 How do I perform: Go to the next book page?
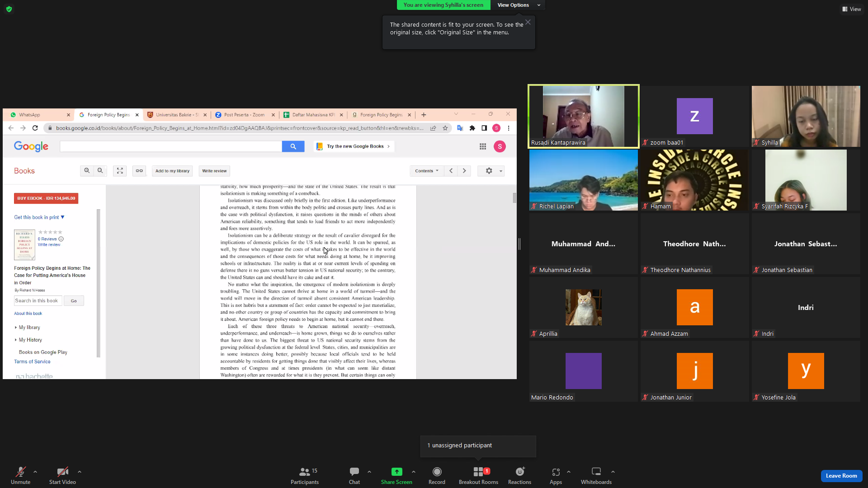pos(464,171)
